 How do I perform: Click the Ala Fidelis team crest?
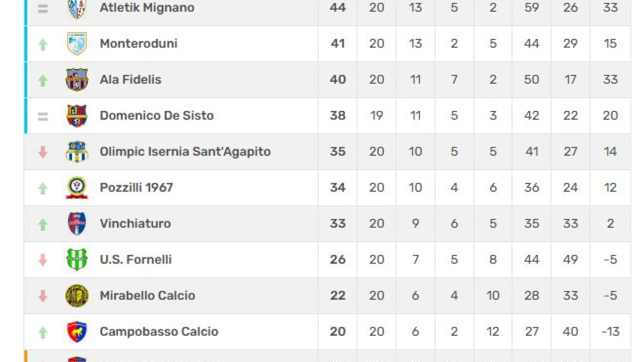[x=77, y=80]
